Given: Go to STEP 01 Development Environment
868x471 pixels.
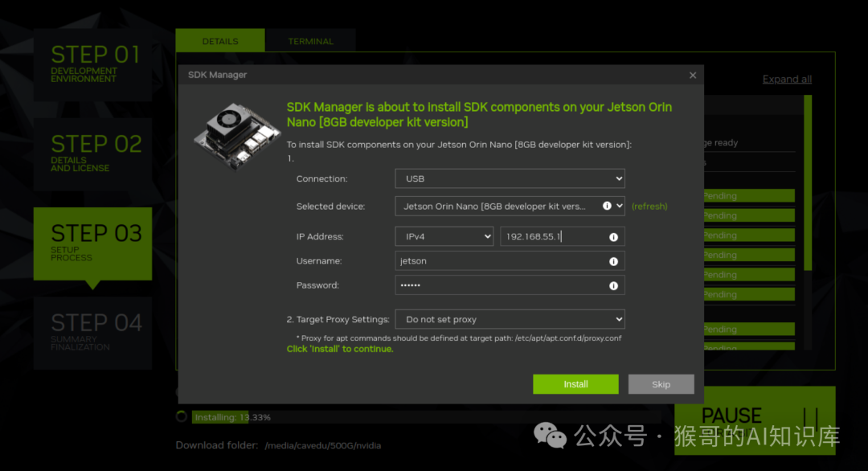Looking at the screenshot, I should click(93, 65).
